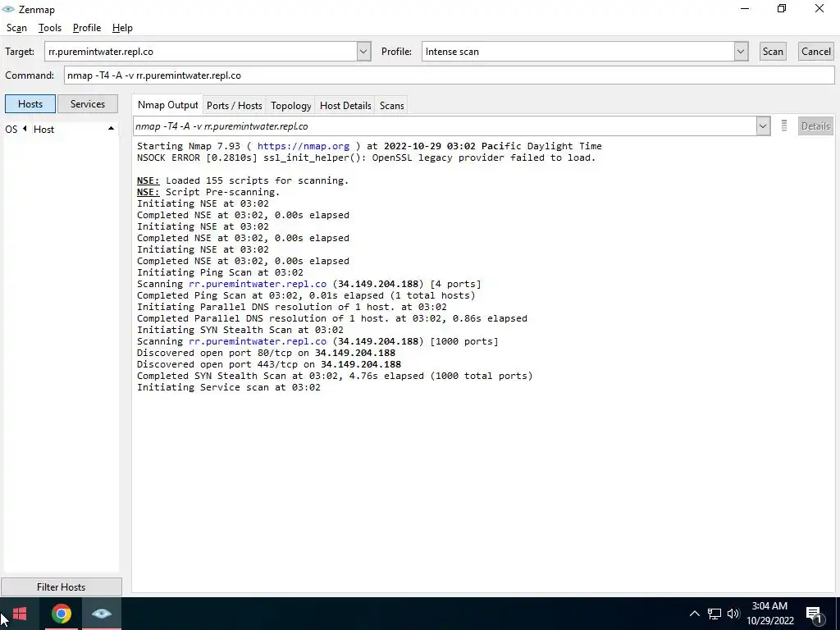The width and height of the screenshot is (840, 630).
Task: Click the Cancel button
Action: pos(816,52)
